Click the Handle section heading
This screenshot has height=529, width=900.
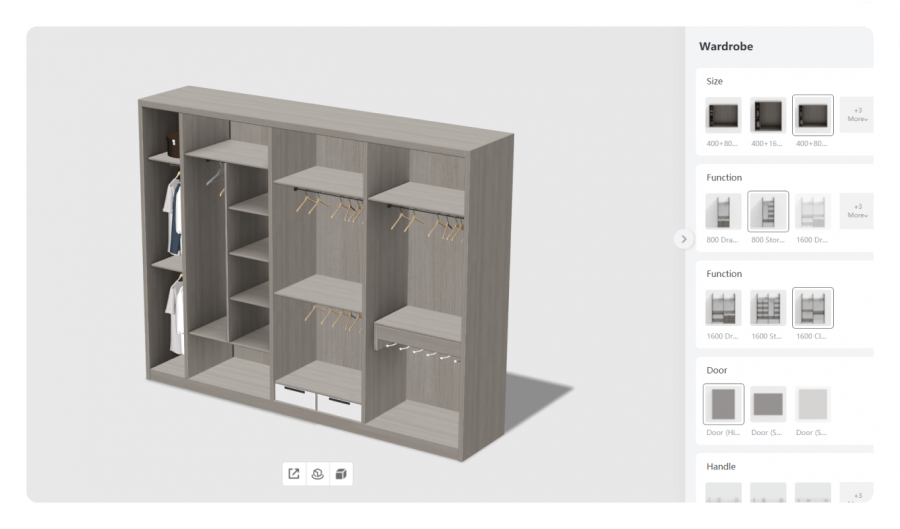coord(721,466)
